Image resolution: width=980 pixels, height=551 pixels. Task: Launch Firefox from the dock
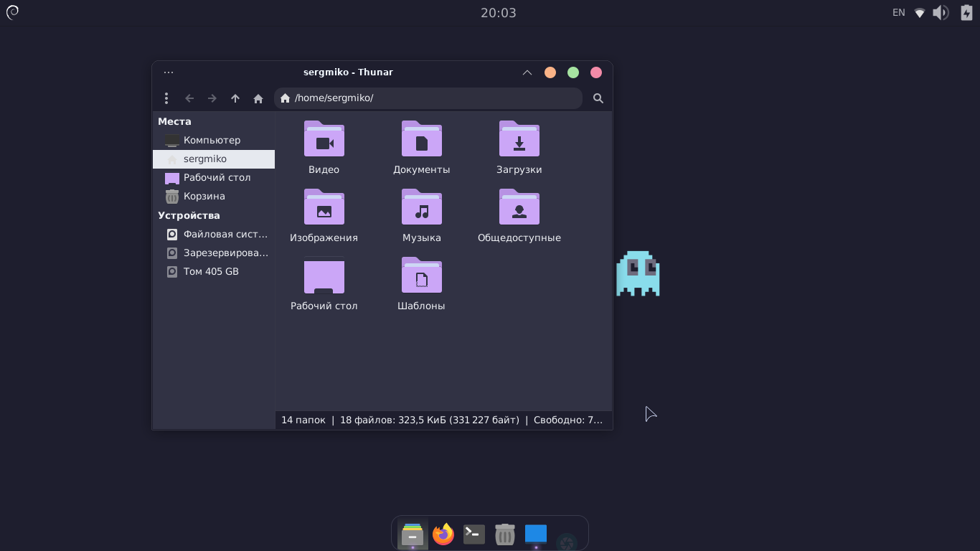point(443,534)
